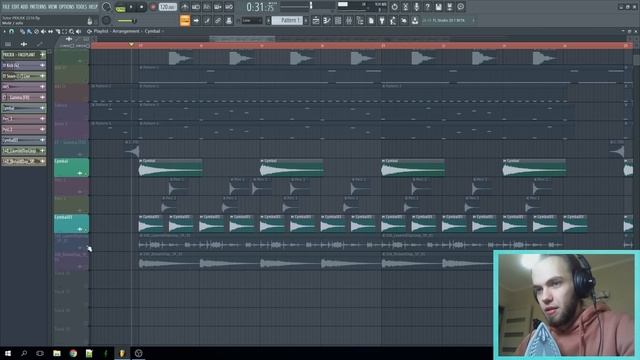Click the project info icon
Viewport: 640px width, 360px height.
(460, 7)
